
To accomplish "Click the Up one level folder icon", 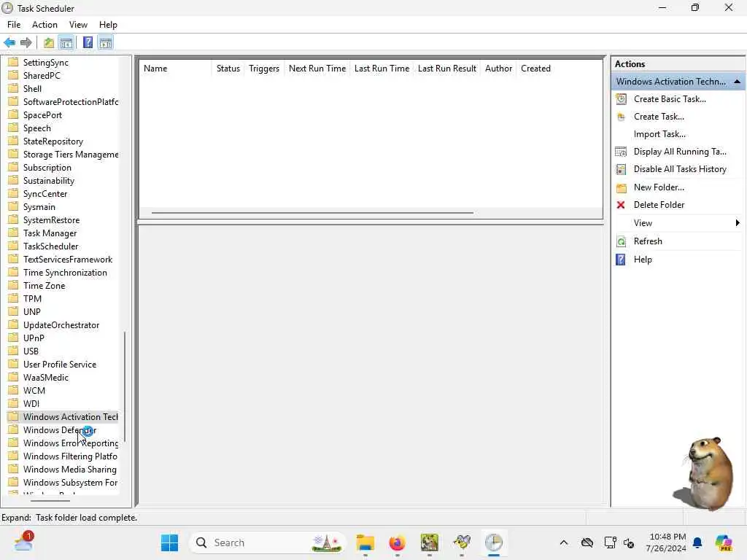I will (49, 42).
